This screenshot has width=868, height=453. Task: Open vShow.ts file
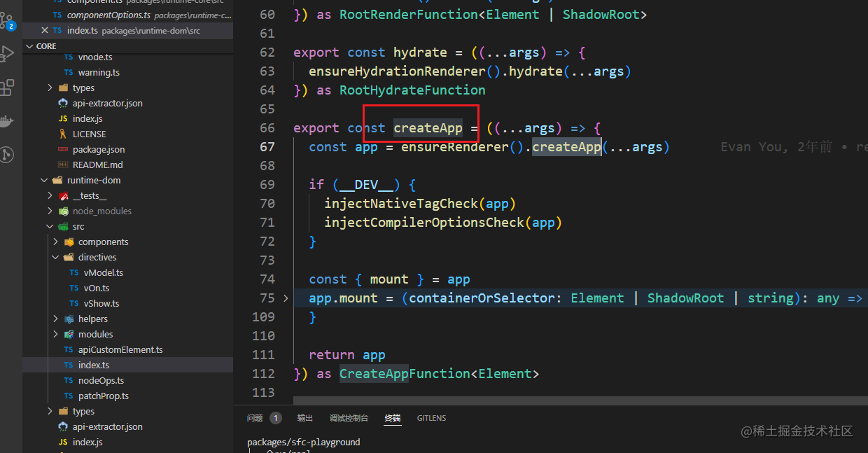point(101,304)
